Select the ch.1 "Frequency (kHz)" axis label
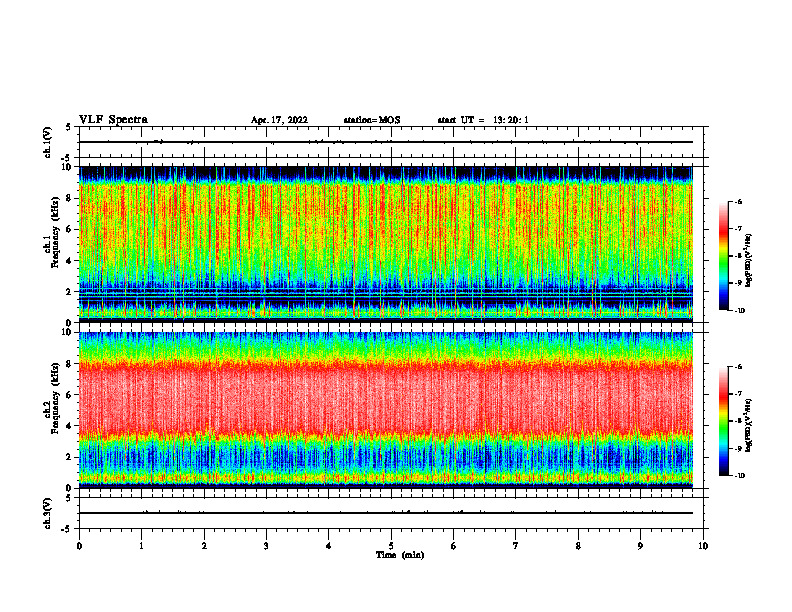Screen dimensions: 792x612 tap(55, 233)
